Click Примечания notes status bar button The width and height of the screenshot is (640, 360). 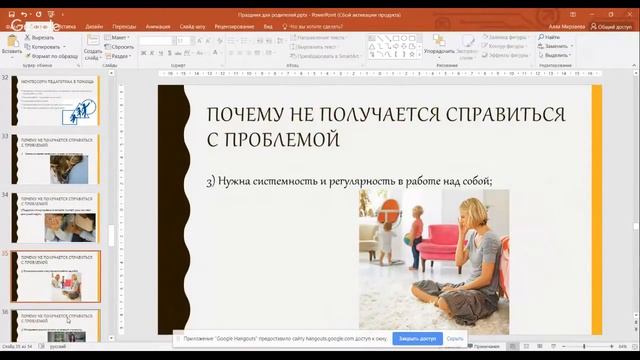484,346
